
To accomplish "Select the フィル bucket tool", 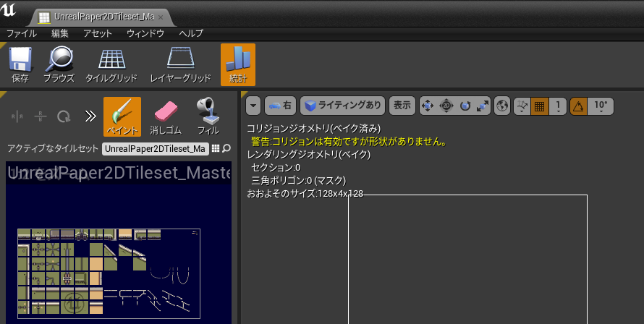I will coord(208,116).
